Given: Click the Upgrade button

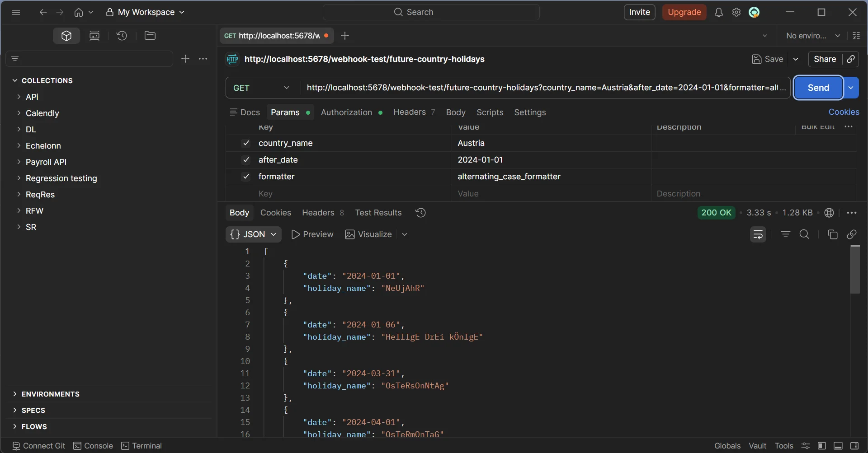Looking at the screenshot, I should coord(684,12).
